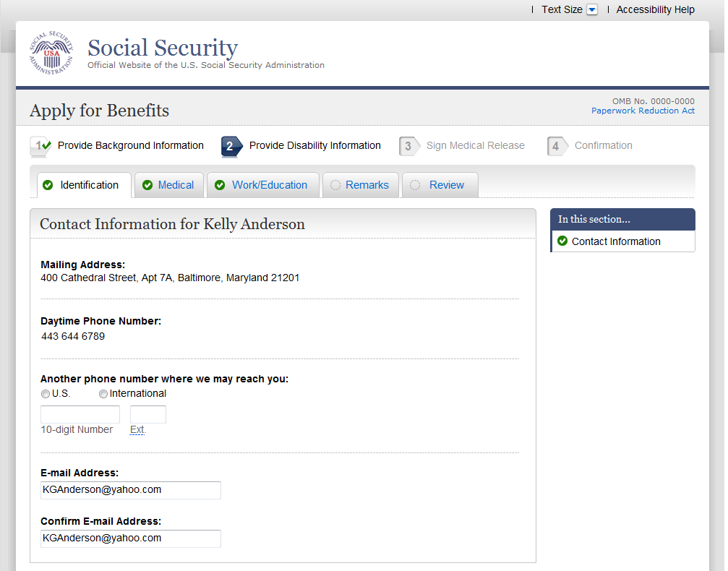Go to the Review tab
Screen dimensions: 728x571
click(446, 185)
